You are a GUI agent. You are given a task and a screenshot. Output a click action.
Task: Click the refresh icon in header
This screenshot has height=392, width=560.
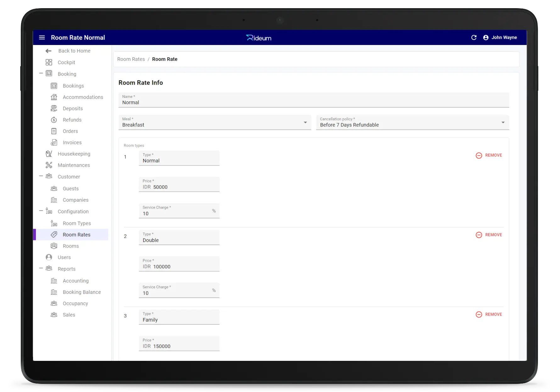pos(474,38)
